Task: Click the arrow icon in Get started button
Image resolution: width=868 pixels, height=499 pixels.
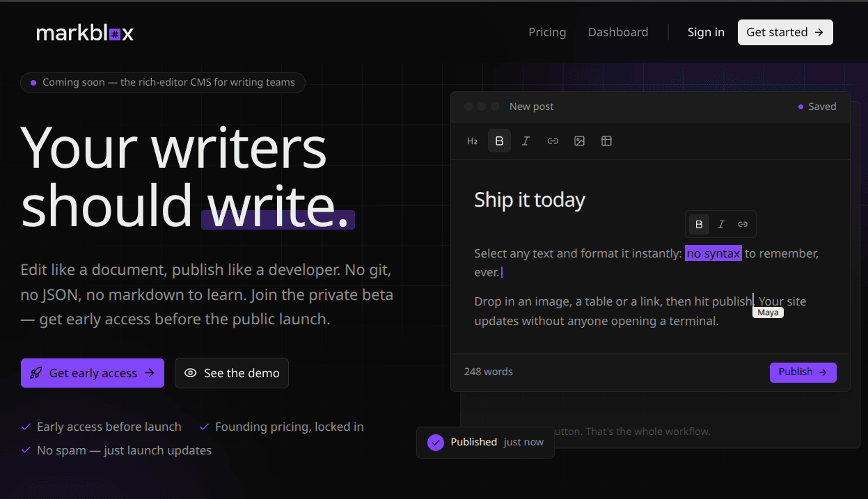Action: [x=819, y=32]
